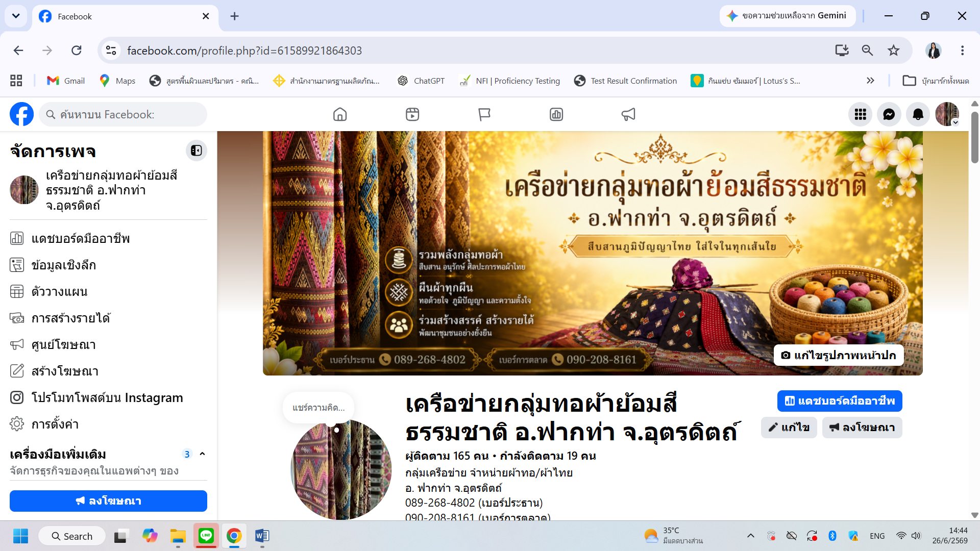The height and width of the screenshot is (551, 980).
Task: Open File Explorer from taskbar
Action: coord(178,536)
